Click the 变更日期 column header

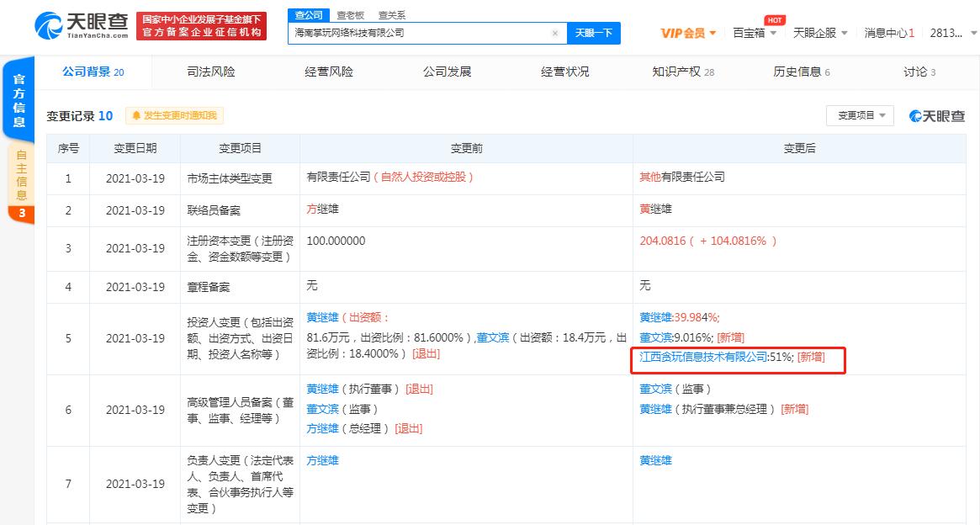pyautogui.click(x=135, y=148)
